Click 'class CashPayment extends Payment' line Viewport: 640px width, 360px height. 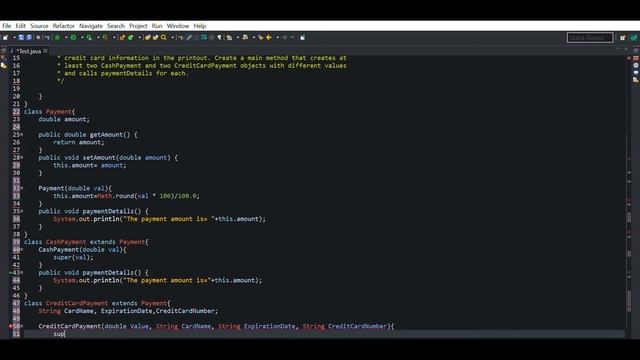86,242
